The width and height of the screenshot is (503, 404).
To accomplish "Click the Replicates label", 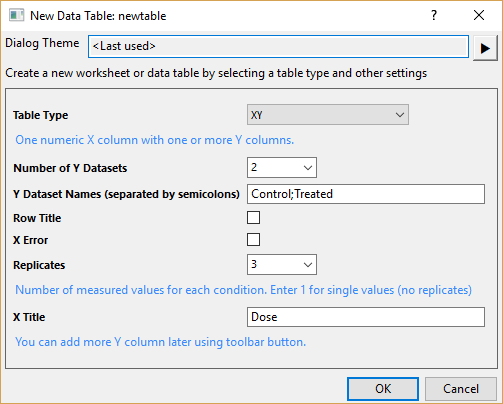I will click(39, 265).
